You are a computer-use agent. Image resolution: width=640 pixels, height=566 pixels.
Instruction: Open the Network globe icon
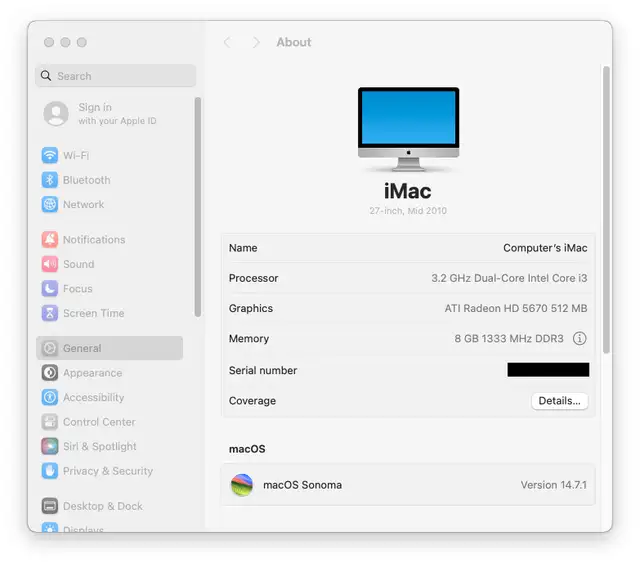tap(50, 205)
